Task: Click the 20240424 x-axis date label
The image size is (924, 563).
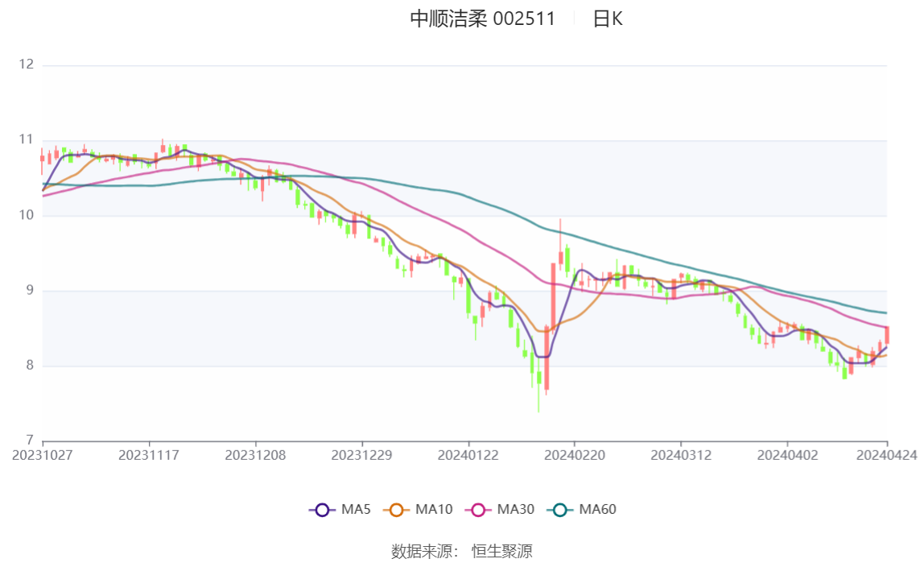Action: [887, 456]
